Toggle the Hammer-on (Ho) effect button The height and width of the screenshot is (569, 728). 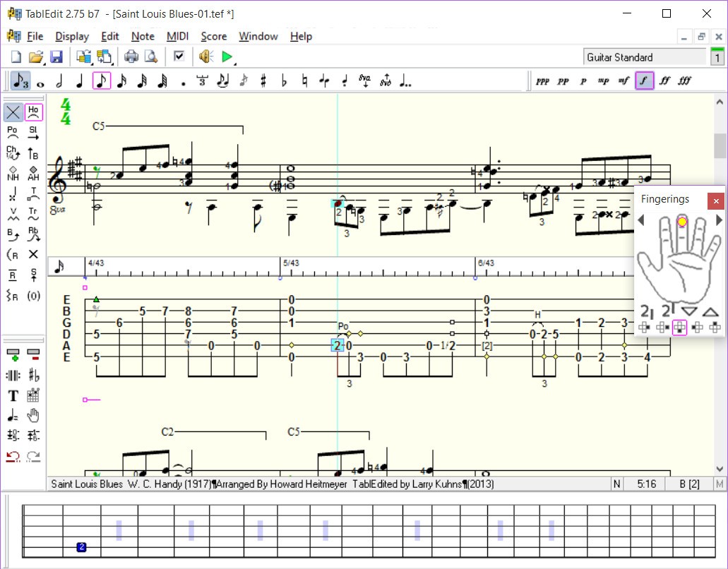point(33,112)
